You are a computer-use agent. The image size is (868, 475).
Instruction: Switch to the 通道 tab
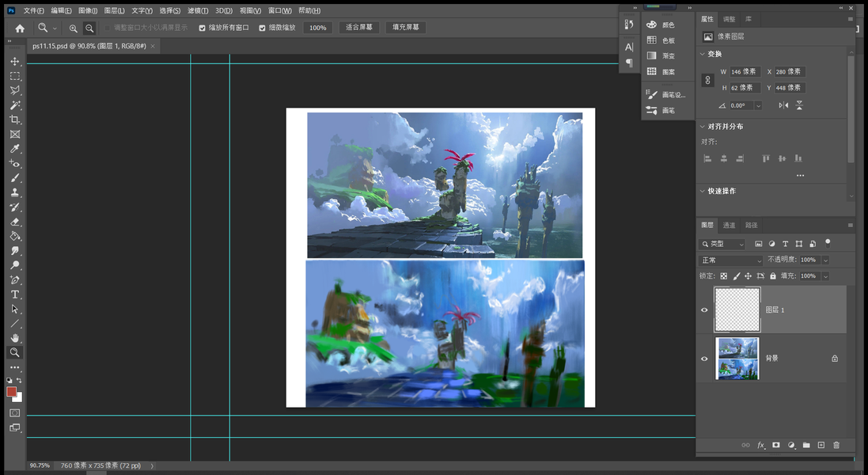tap(729, 226)
